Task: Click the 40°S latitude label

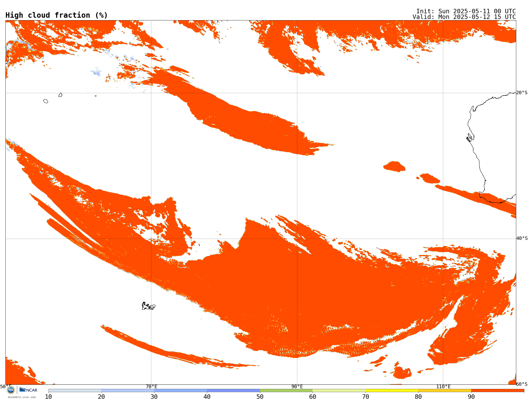Action: (x=522, y=238)
